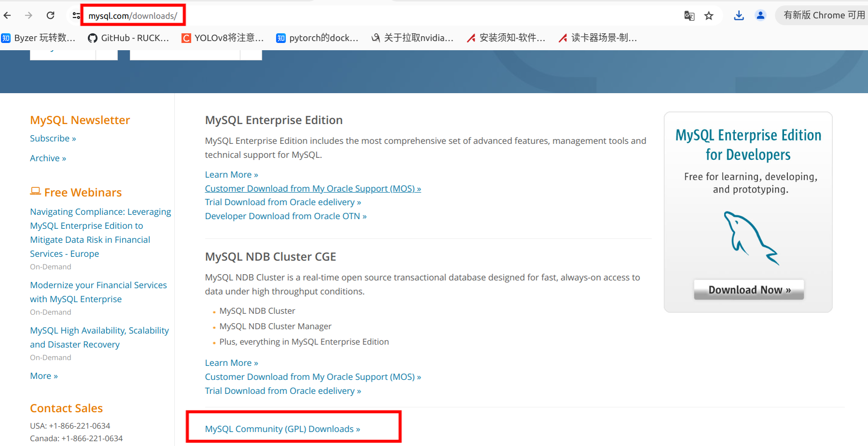Open the nvidia pull bookmark
868x446 pixels.
coord(413,38)
